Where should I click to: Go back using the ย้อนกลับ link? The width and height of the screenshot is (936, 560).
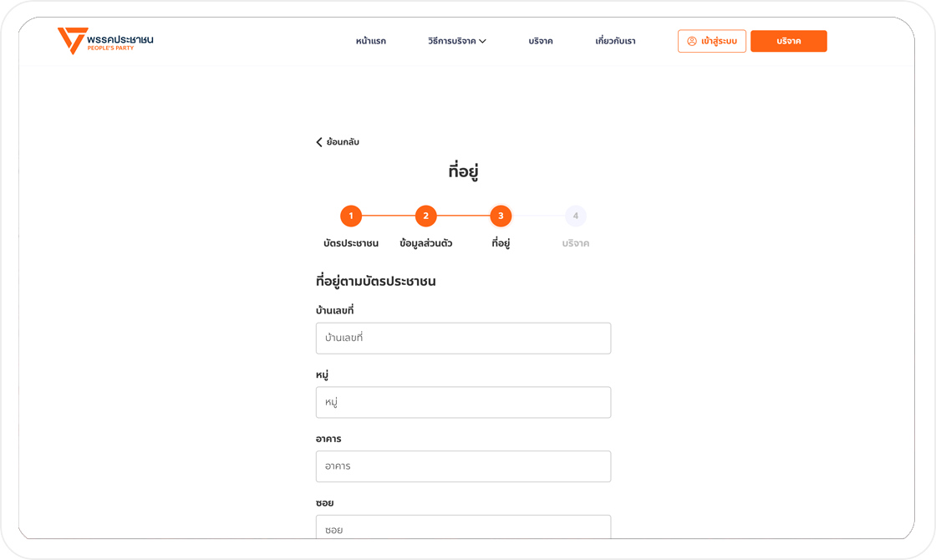338,142
